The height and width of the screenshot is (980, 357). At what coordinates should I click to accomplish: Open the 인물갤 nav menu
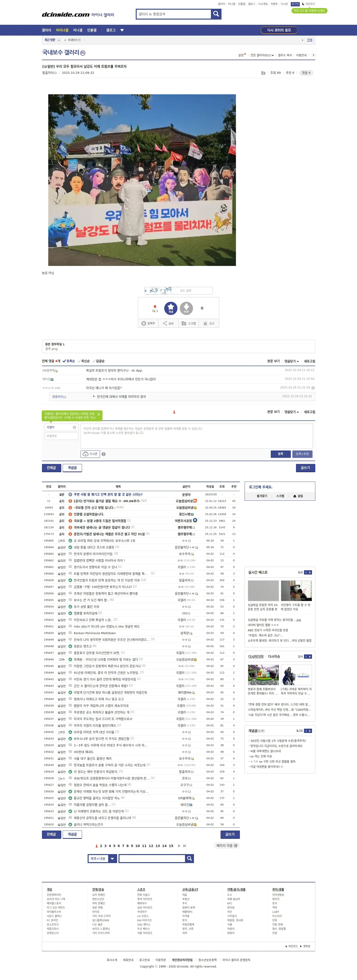(92, 30)
